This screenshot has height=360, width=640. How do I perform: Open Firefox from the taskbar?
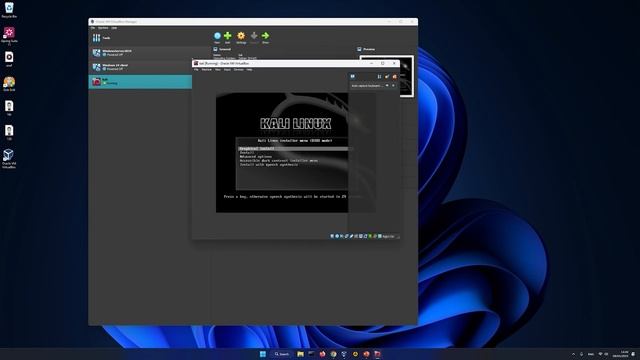pos(322,354)
